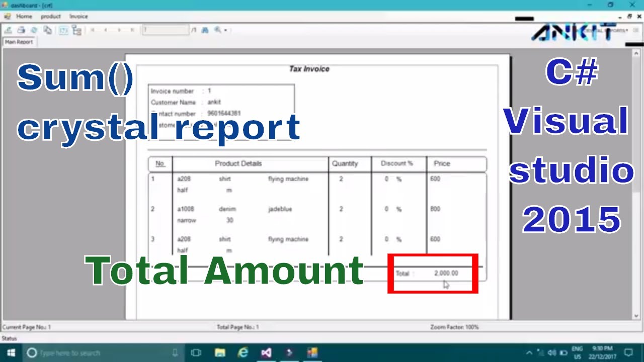Click the denim product text
Screen dimensions: 644x362
tap(227, 209)
